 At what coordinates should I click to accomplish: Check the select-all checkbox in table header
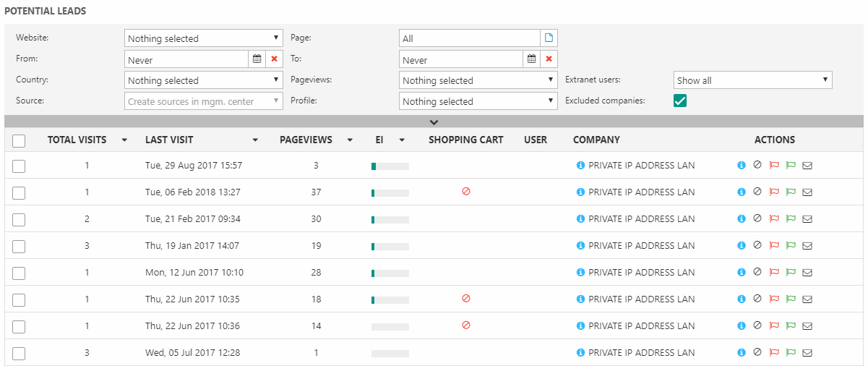(x=19, y=140)
